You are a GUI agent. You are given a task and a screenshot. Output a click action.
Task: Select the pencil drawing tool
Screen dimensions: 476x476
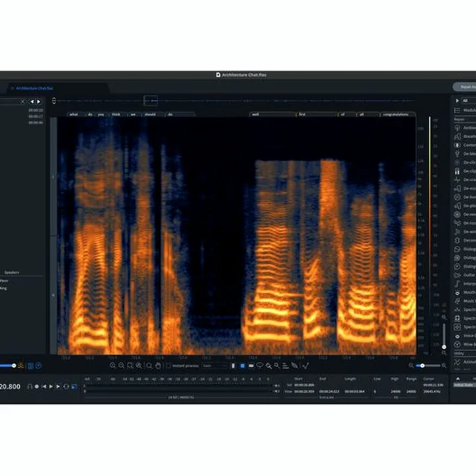click(294, 366)
